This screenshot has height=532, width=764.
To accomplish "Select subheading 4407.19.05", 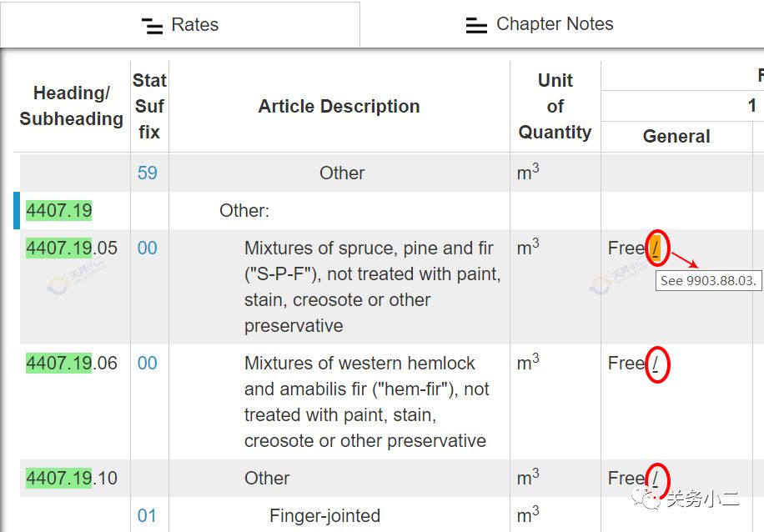I will 72,248.
